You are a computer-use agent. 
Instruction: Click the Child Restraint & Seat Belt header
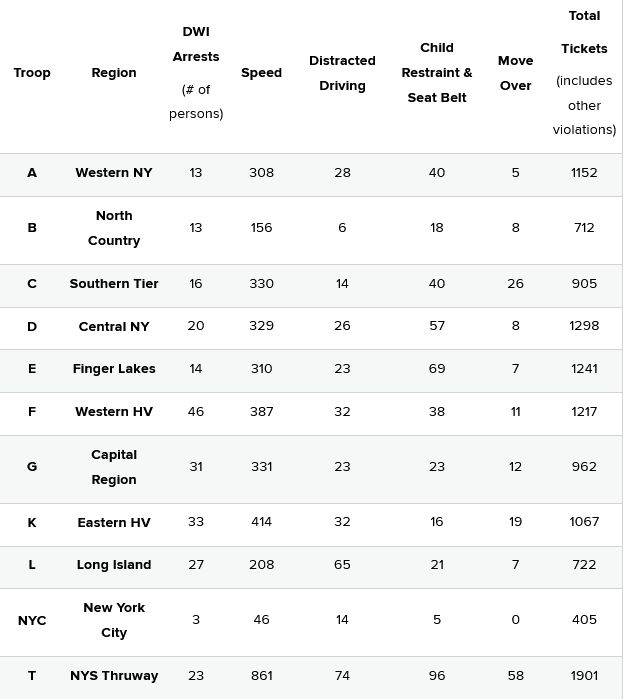[437, 73]
